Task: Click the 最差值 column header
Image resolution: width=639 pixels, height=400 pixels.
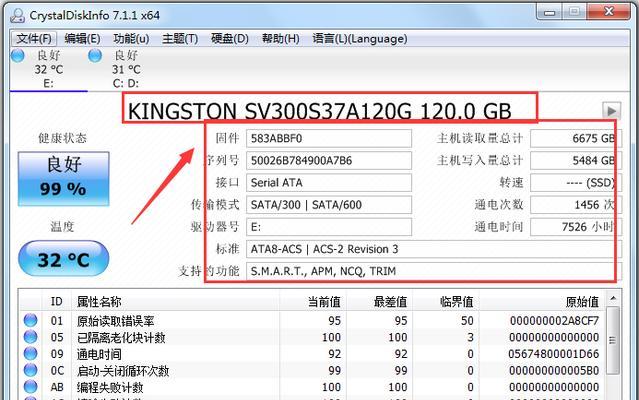Action: click(x=380, y=302)
